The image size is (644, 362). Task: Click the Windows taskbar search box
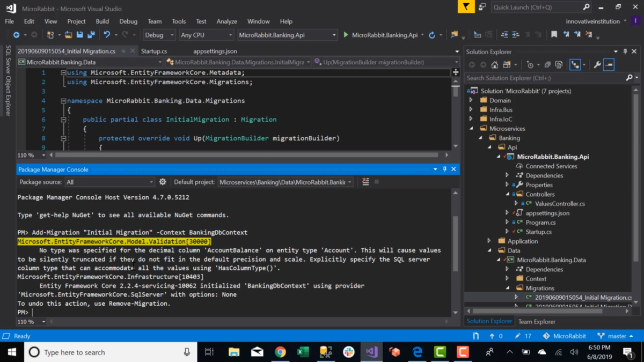click(x=110, y=352)
